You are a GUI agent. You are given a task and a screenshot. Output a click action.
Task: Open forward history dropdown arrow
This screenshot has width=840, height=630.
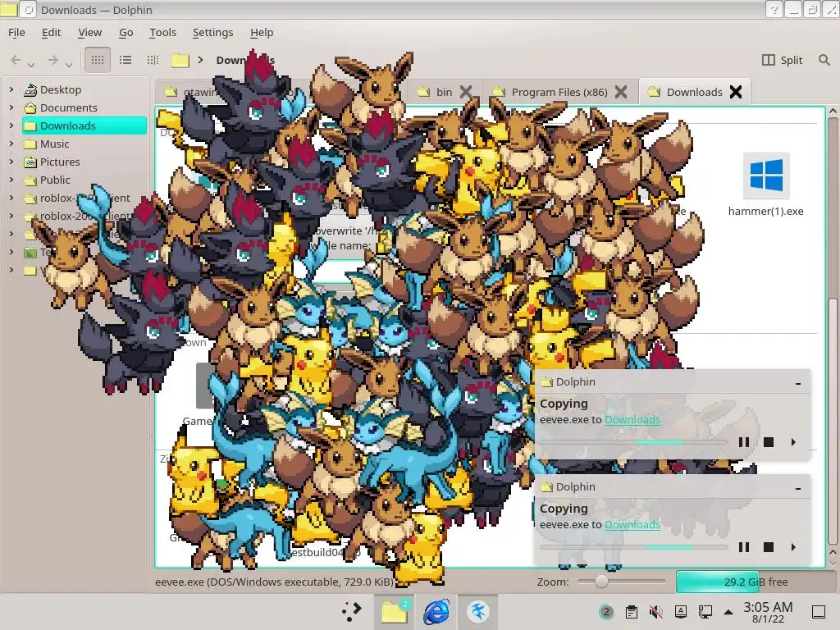click(69, 64)
